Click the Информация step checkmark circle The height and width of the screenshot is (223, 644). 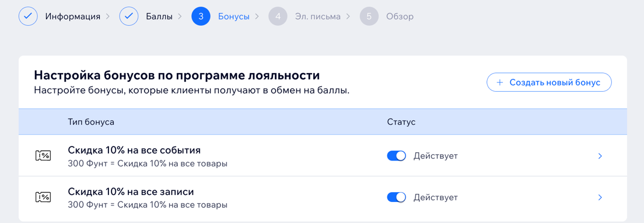(28, 16)
